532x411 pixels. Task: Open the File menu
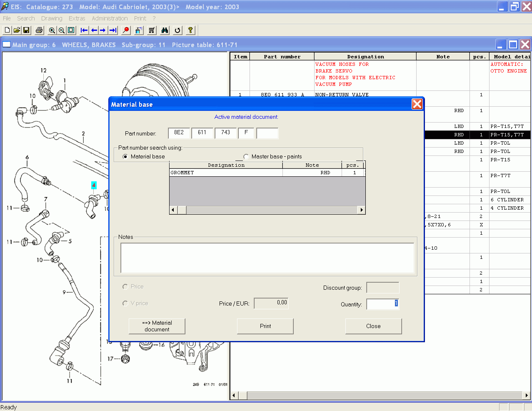(x=7, y=18)
